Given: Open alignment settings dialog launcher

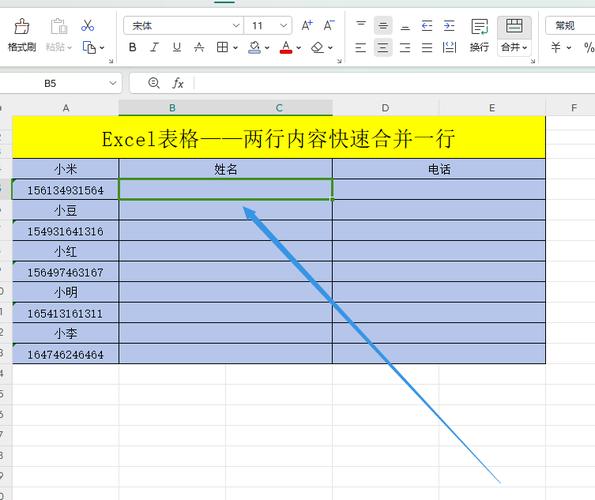Looking at the screenshot, I should pyautogui.click(x=533, y=61).
